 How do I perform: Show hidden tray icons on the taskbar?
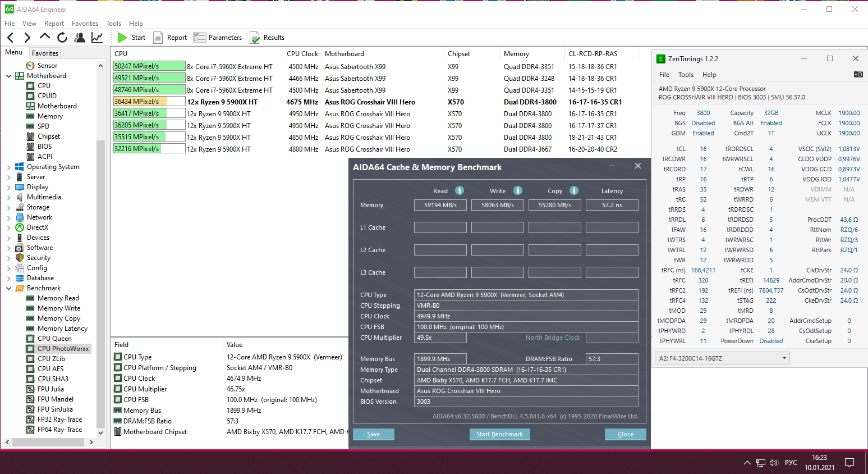[747, 463]
